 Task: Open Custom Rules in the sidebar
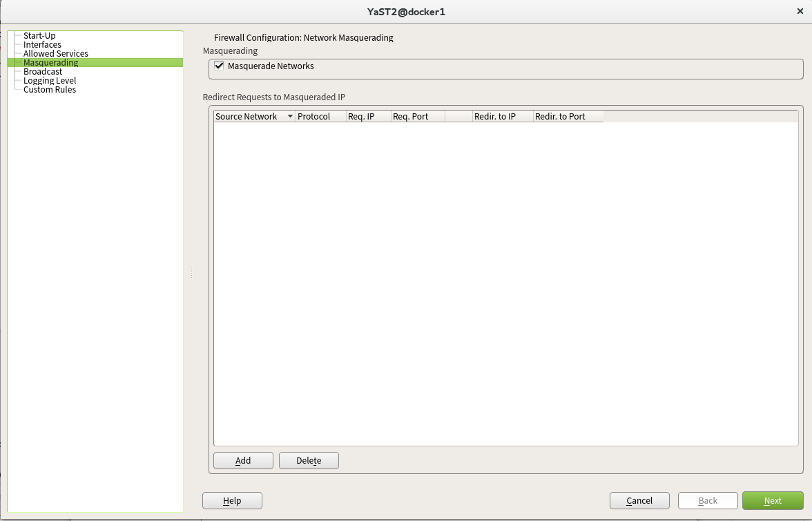pyautogui.click(x=50, y=89)
